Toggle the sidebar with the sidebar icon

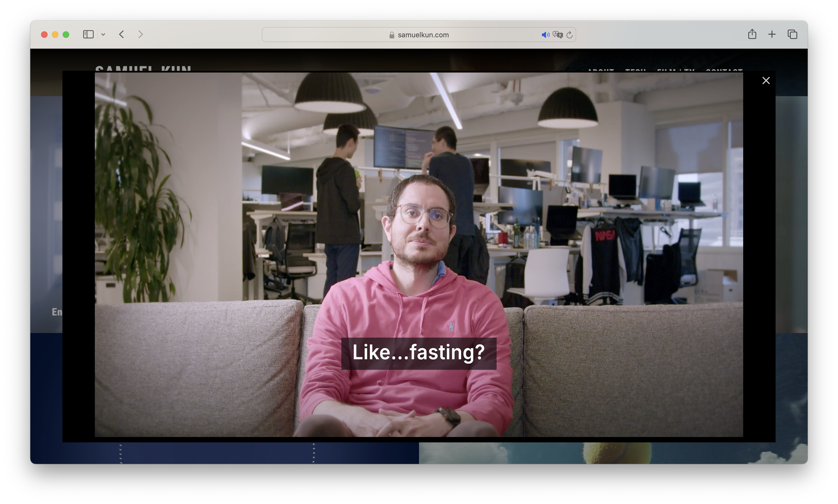point(88,34)
